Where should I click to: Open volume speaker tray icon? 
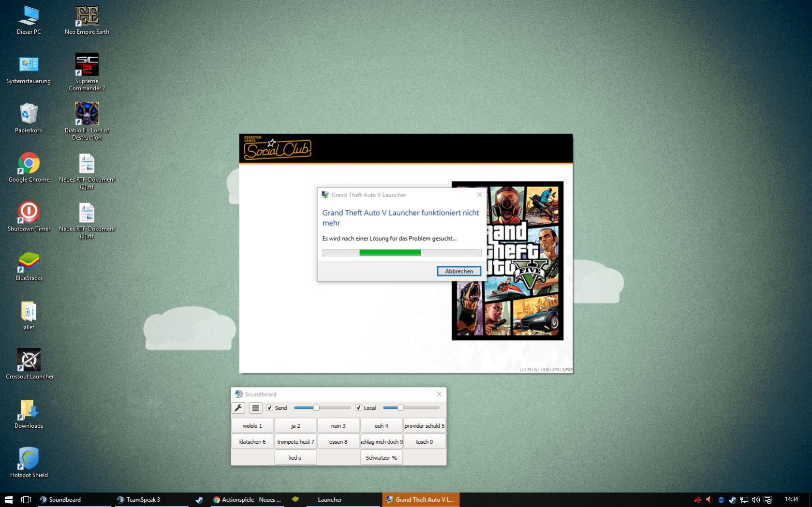pos(755,500)
